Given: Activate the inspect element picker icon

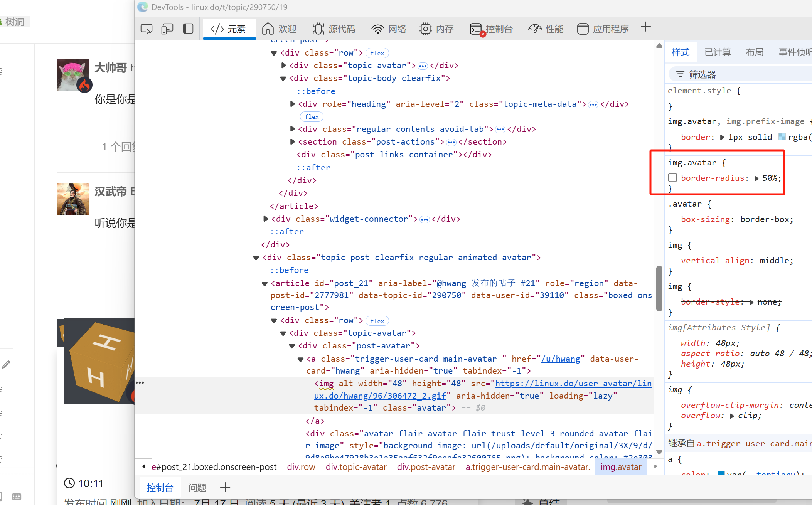Looking at the screenshot, I should (147, 29).
